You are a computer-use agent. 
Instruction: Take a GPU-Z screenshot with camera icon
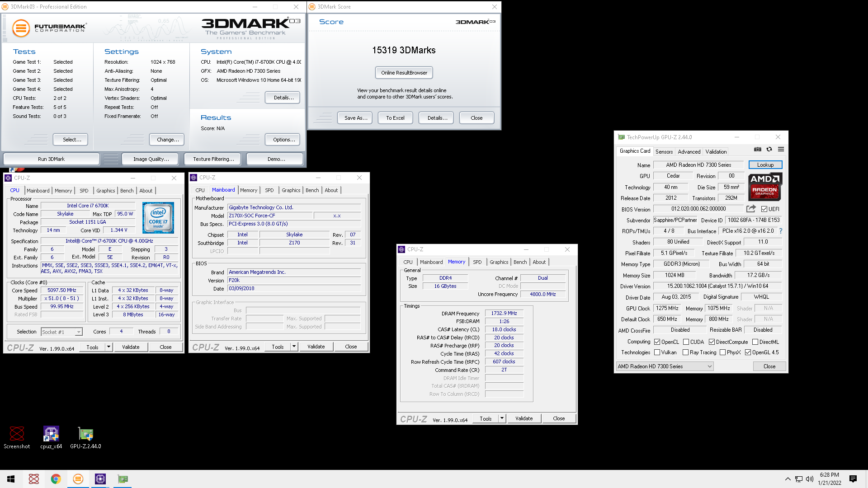click(758, 149)
